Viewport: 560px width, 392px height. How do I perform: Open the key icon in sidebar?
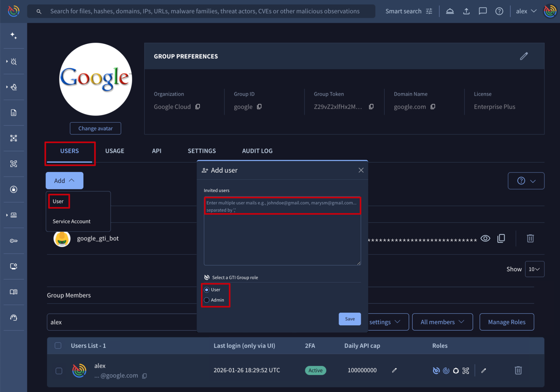coord(14,241)
